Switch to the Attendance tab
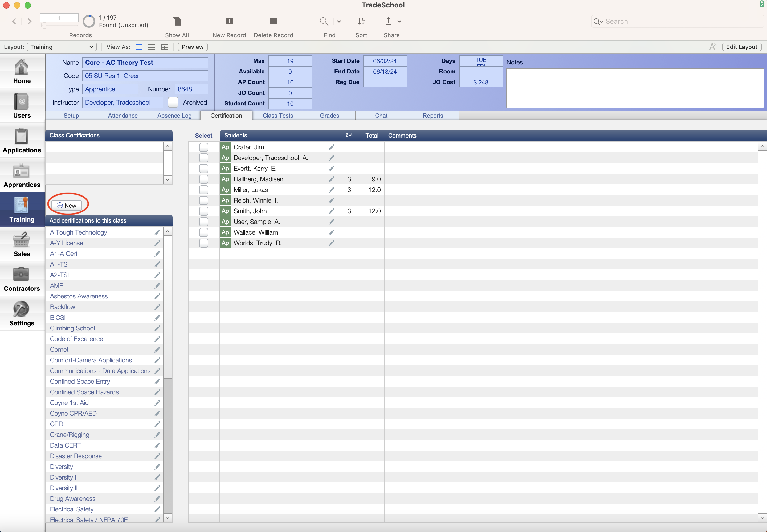The width and height of the screenshot is (767, 532). [123, 115]
